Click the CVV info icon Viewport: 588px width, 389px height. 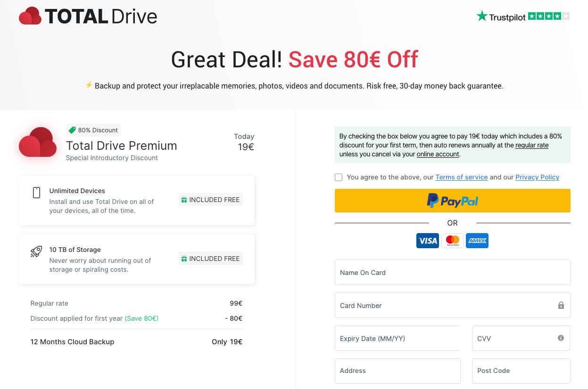[561, 338]
